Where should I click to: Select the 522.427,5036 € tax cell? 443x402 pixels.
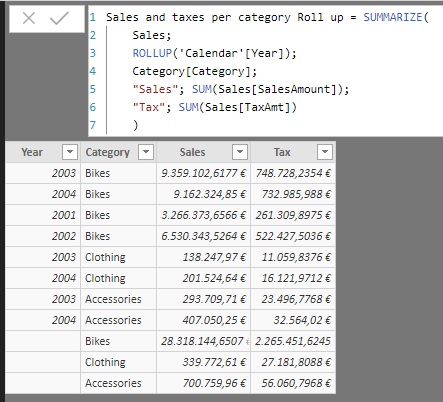(293, 236)
